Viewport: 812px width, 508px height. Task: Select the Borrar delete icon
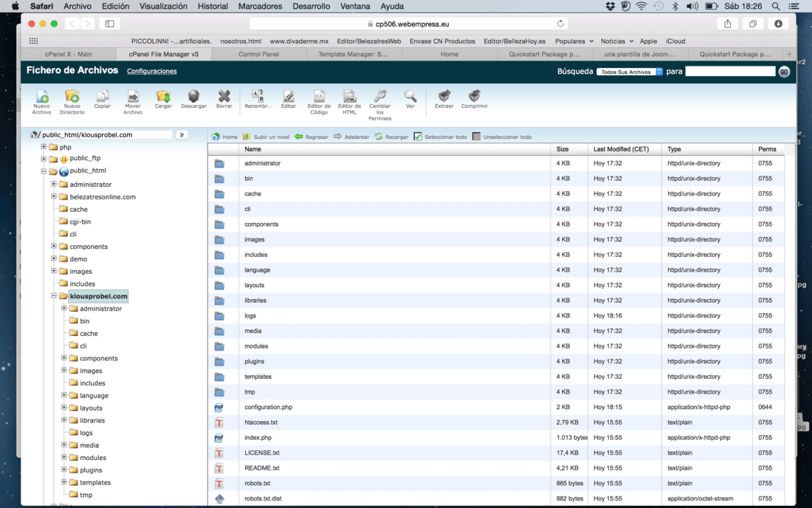click(224, 98)
